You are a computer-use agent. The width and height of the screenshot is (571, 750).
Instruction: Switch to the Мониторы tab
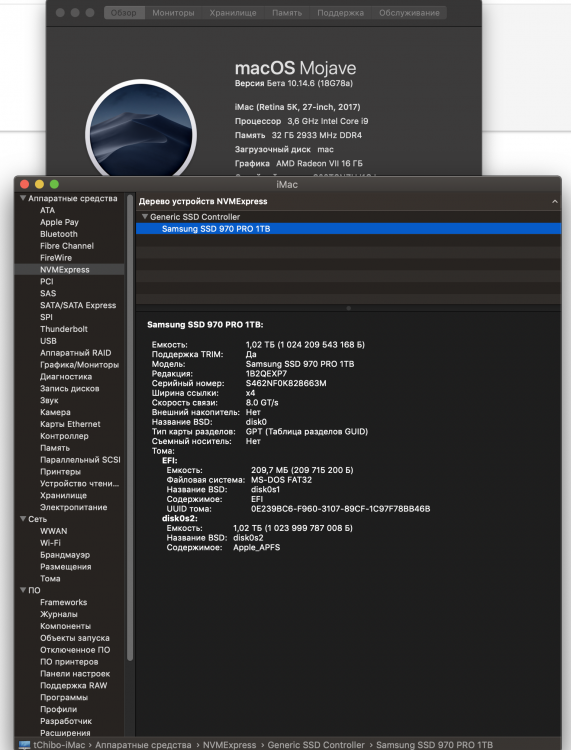[173, 13]
